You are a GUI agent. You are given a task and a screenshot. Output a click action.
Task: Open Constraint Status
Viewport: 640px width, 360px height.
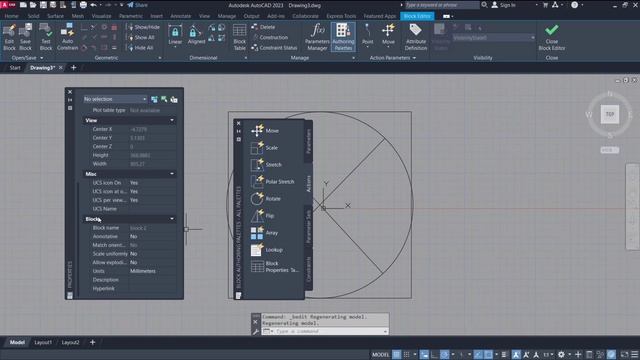(274, 48)
